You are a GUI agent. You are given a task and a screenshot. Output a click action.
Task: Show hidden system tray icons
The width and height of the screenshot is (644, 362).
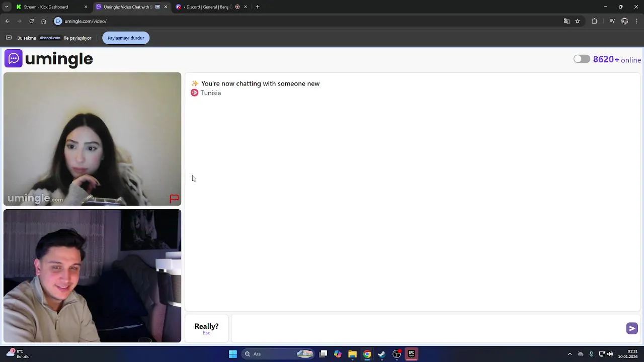[570, 354]
